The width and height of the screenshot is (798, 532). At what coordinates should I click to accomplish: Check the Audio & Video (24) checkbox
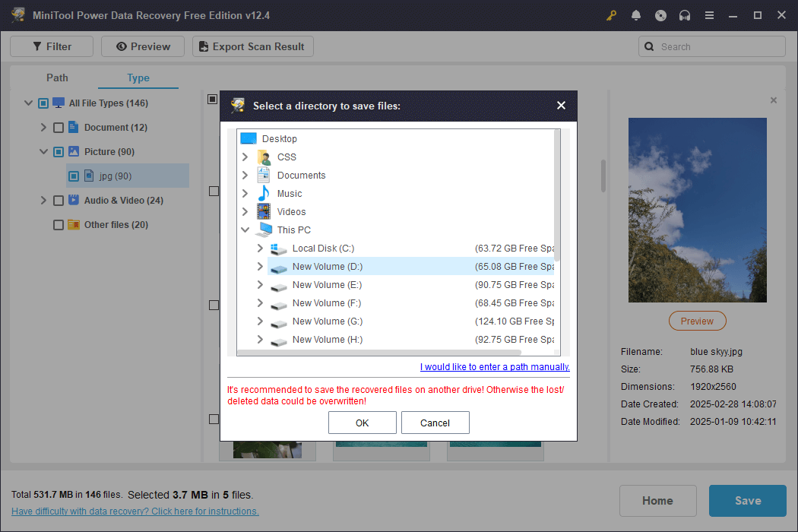[x=59, y=201]
